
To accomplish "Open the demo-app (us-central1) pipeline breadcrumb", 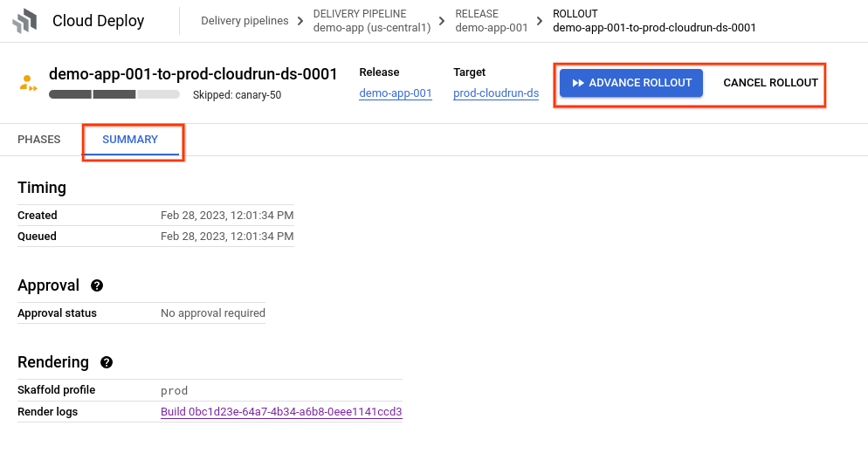I will [x=370, y=21].
